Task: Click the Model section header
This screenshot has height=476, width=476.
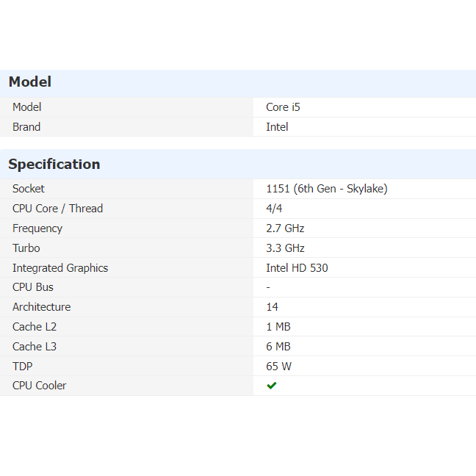Action: coord(30,82)
